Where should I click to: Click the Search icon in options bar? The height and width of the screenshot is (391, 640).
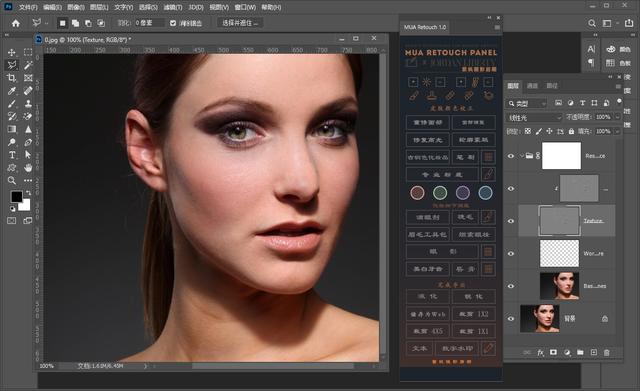tap(591, 23)
